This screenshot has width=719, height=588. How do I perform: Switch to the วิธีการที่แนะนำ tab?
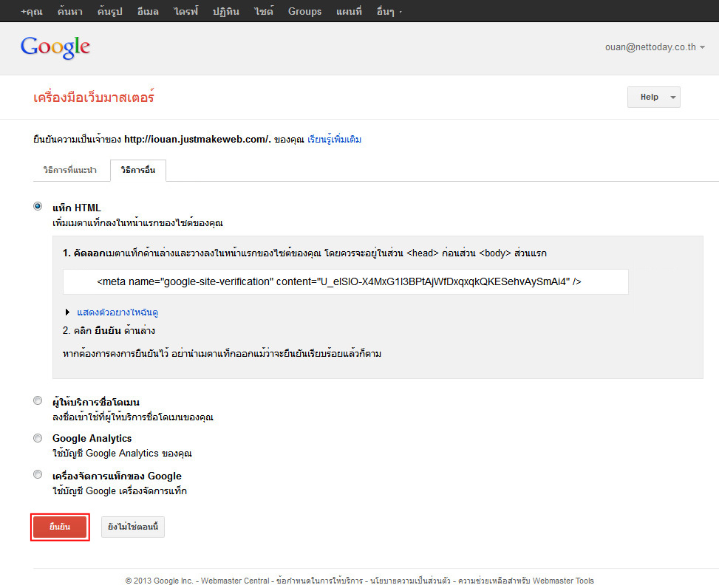pos(69,170)
